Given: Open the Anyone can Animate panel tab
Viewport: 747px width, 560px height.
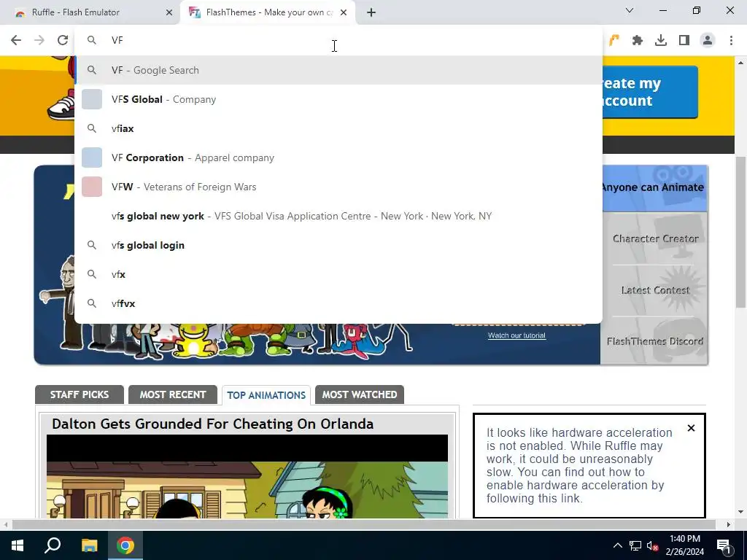Looking at the screenshot, I should pos(654,187).
